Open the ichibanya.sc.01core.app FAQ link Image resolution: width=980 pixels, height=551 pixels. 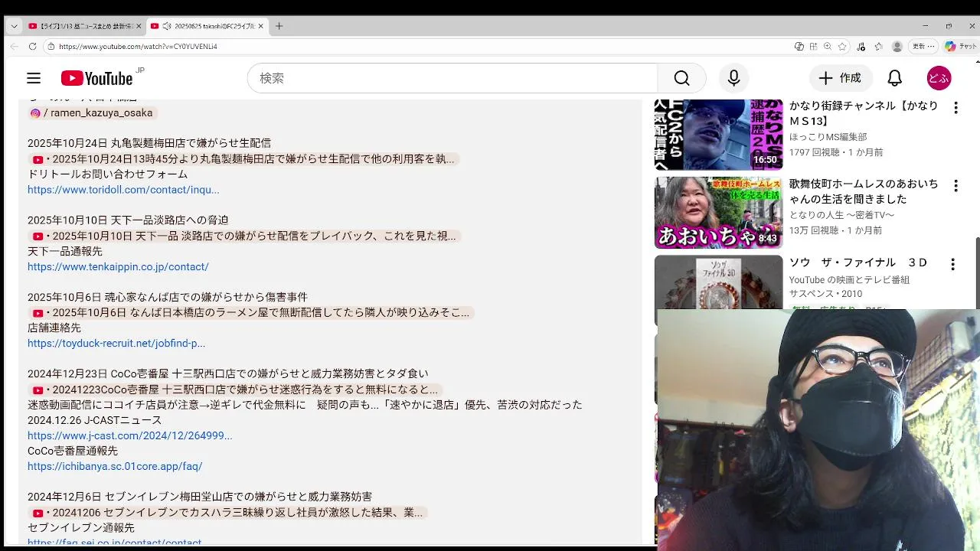115,466
